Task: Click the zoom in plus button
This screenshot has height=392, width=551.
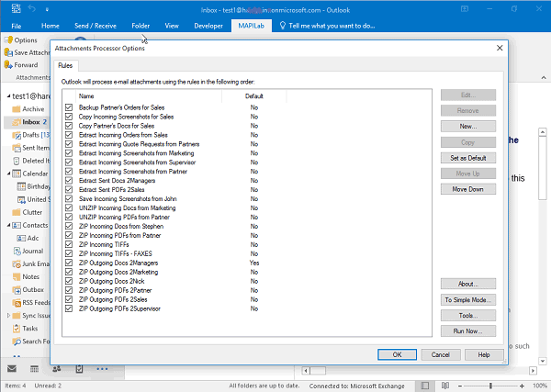Action: coord(523,386)
